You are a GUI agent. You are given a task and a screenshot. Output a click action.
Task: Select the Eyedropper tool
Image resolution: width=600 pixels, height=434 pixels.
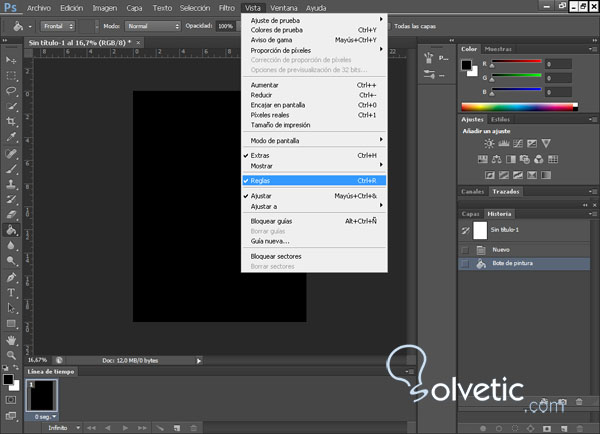pyautogui.click(x=11, y=136)
